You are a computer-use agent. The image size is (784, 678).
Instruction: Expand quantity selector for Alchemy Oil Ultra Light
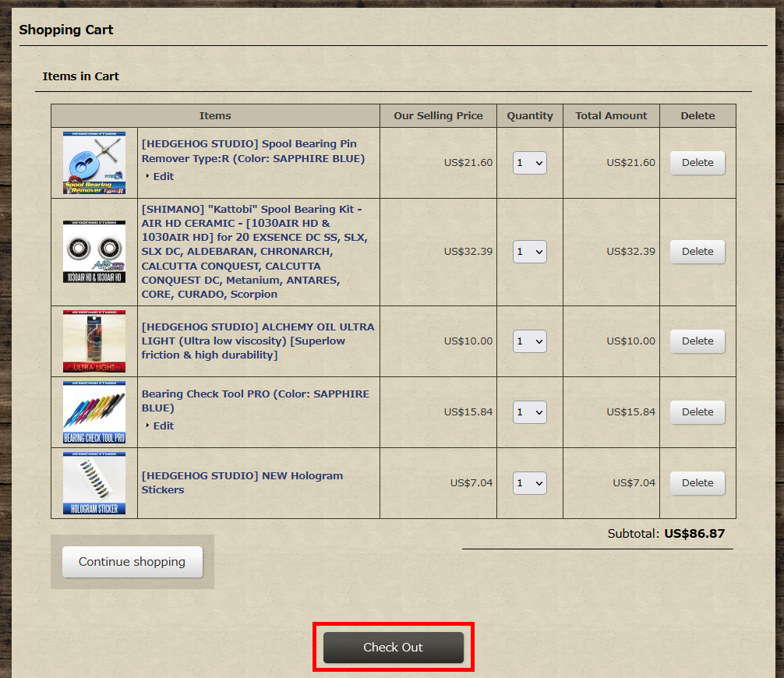click(529, 341)
